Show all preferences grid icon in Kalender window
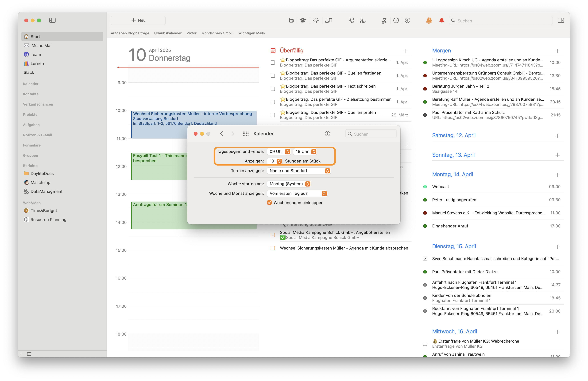Screen dimensions: 588x381 pos(245,134)
